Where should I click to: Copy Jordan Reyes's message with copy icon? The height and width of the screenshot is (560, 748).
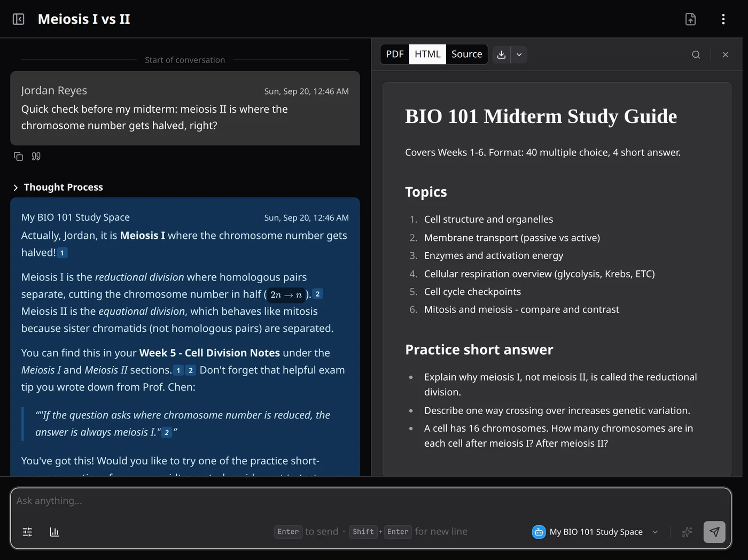point(19,157)
